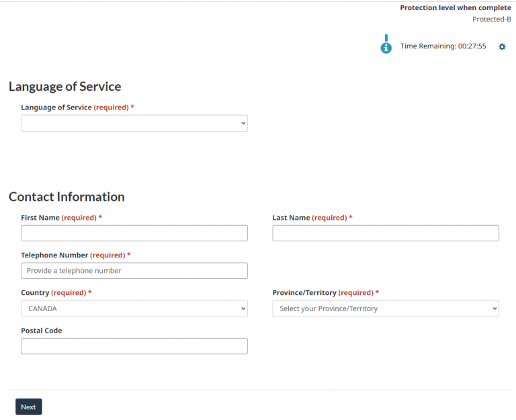The height and width of the screenshot is (420, 516).
Task: Click the First Name input field
Action: (134, 233)
